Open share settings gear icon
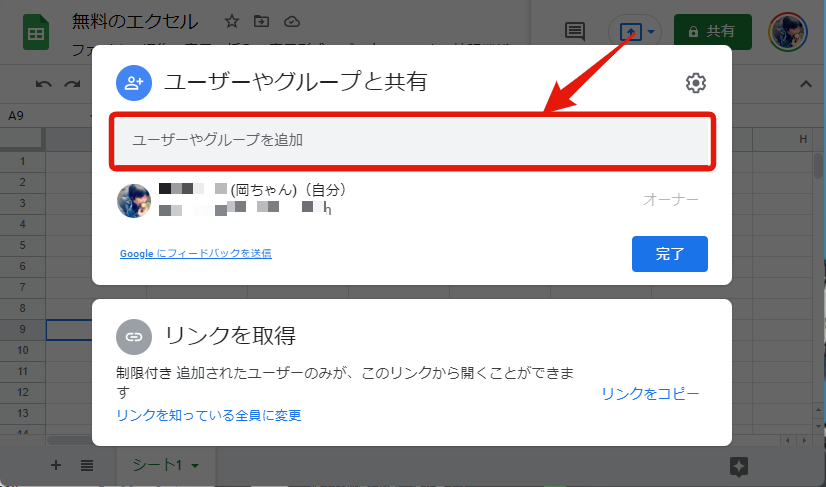This screenshot has height=487, width=826. pyautogui.click(x=696, y=83)
